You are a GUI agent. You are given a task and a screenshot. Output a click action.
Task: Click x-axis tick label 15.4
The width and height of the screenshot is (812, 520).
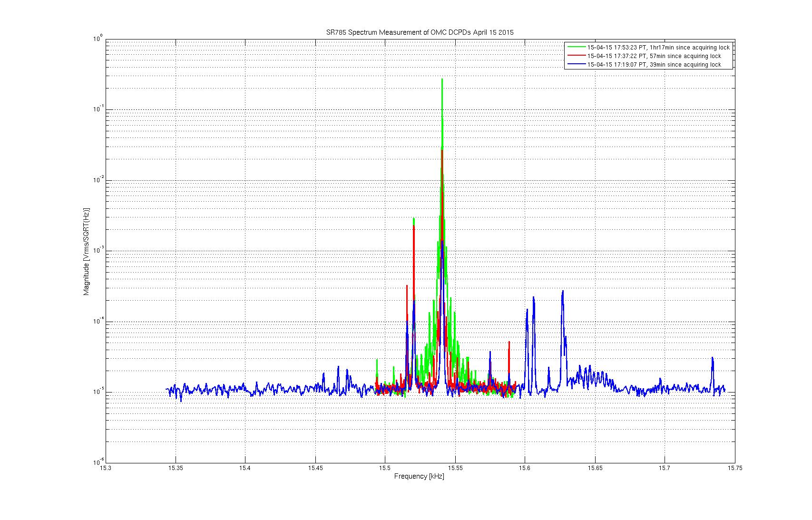pos(245,468)
